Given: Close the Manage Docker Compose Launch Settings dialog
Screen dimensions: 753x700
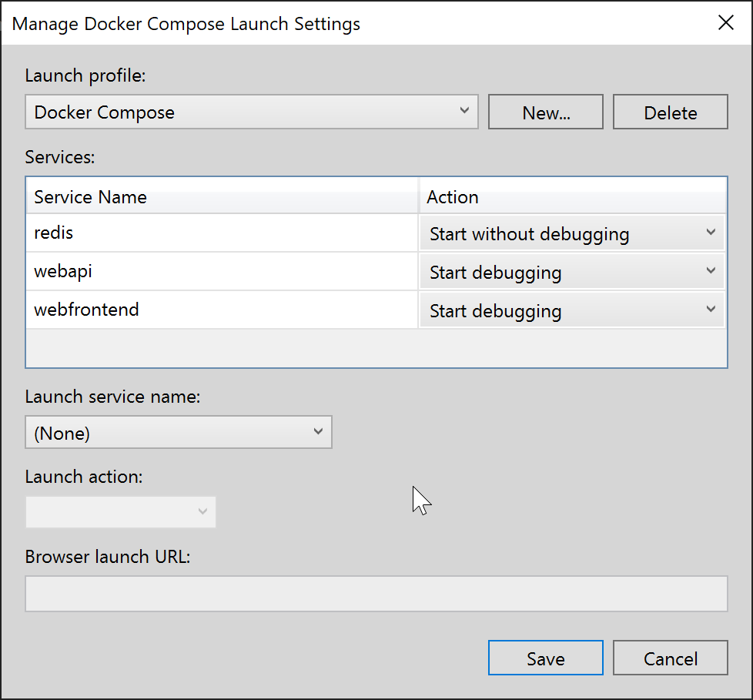Looking at the screenshot, I should 726,22.
